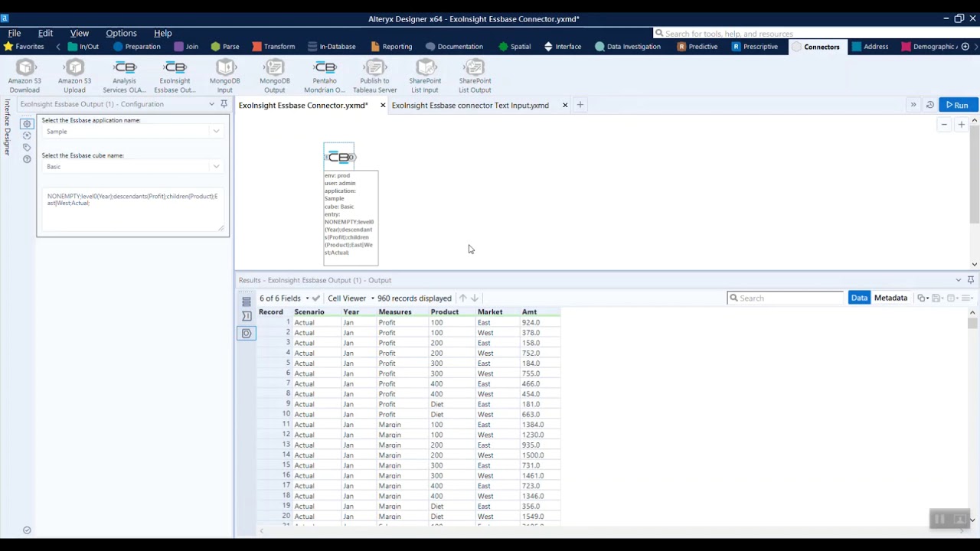Image resolution: width=980 pixels, height=551 pixels.
Task: Select the SharePoint List Input tool
Action: (425, 76)
